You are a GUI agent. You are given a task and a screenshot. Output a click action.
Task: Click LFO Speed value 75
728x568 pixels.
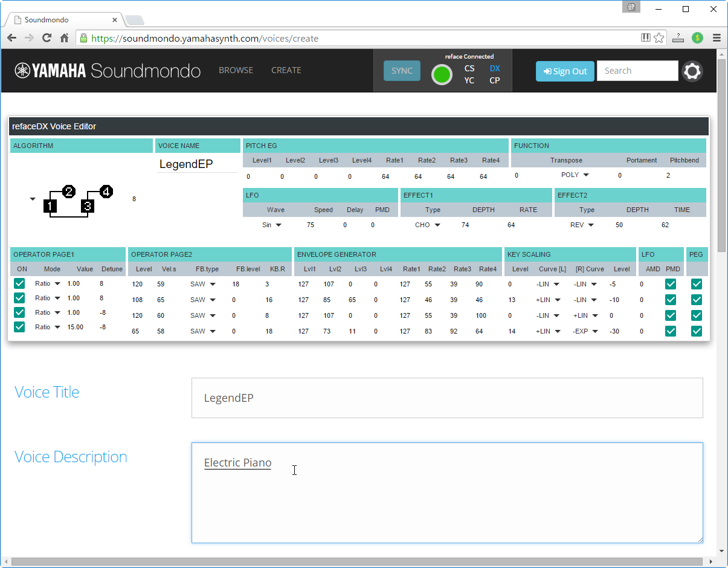(x=311, y=225)
